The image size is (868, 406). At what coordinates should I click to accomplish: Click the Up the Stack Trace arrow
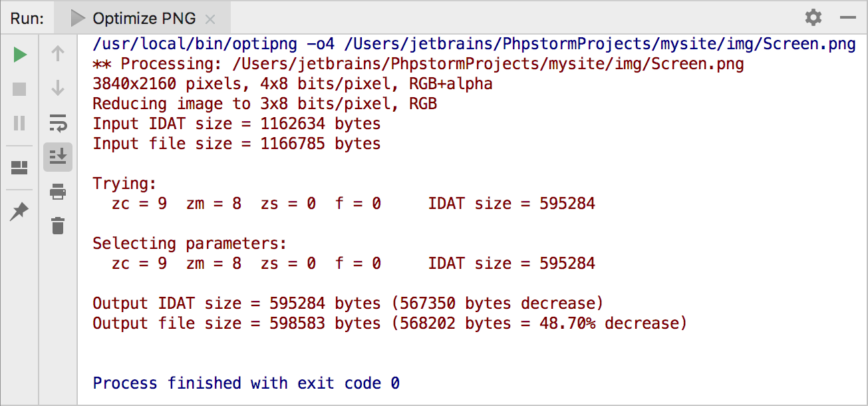click(58, 54)
